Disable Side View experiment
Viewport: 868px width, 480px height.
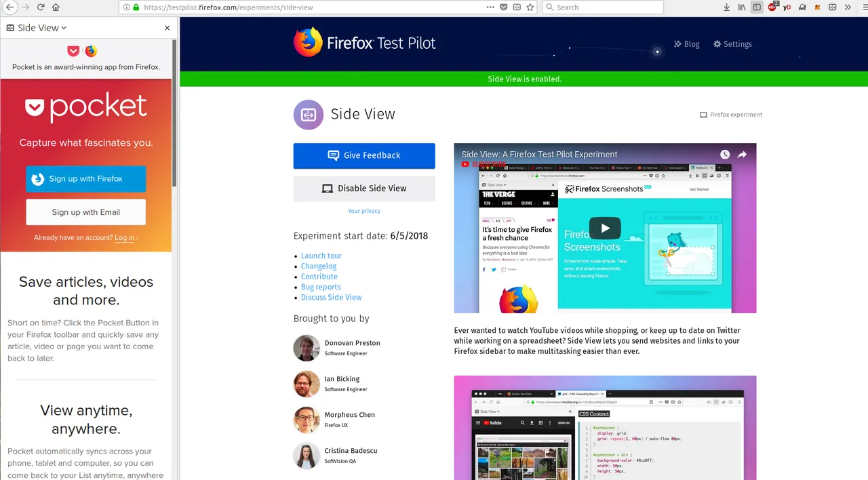[x=364, y=188]
